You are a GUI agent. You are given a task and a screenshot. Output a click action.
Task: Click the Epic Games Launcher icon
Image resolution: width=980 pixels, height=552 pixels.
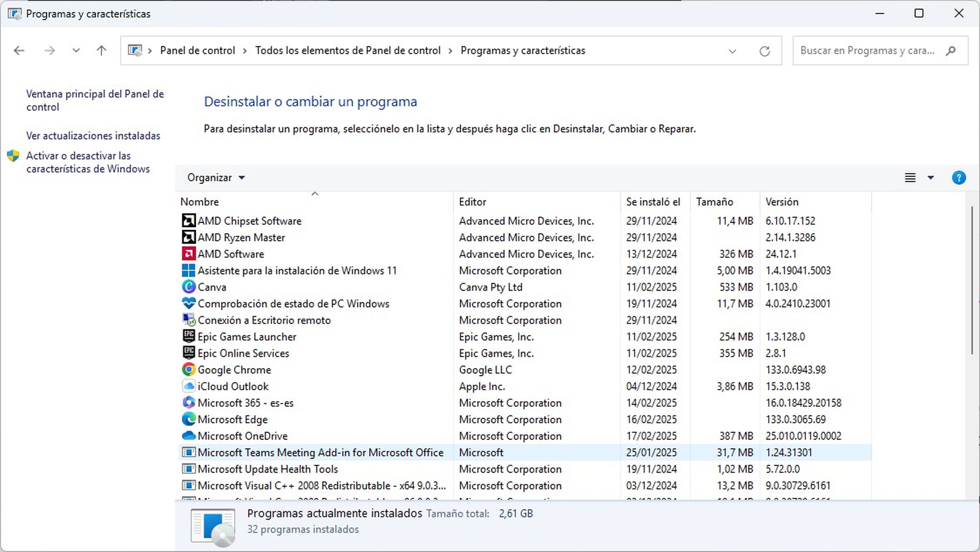[x=189, y=336]
